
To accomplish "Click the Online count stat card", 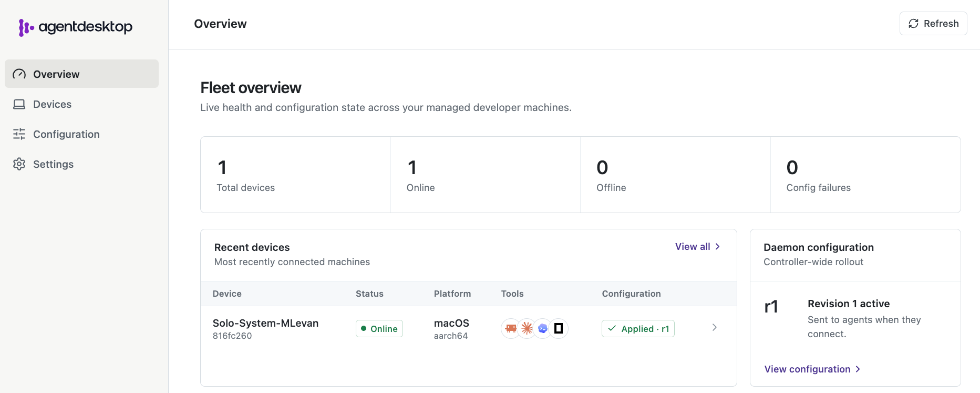I will (x=486, y=175).
